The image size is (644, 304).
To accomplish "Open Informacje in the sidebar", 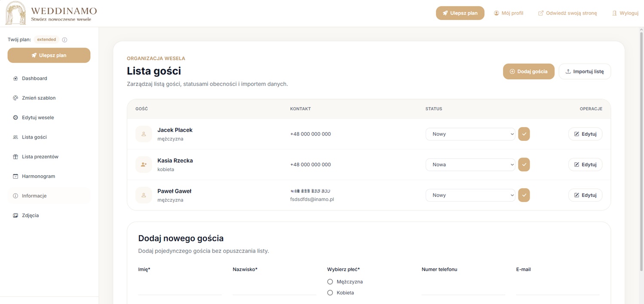I will coord(49,196).
